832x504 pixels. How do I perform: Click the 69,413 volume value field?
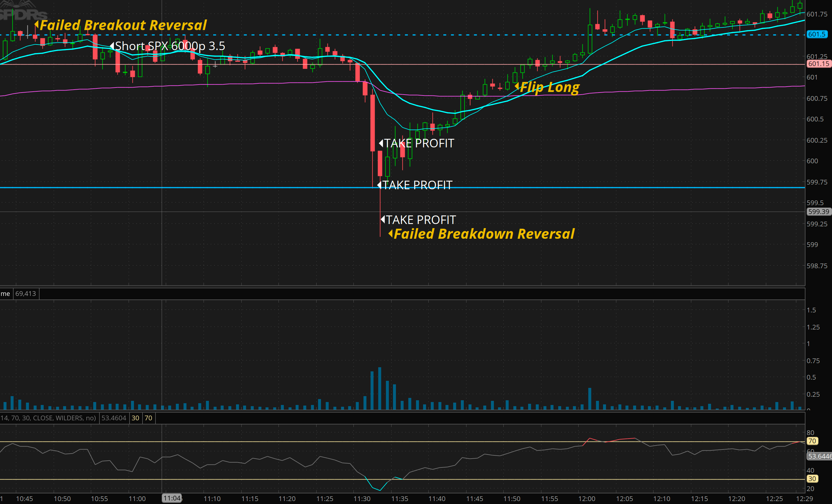[x=26, y=294]
